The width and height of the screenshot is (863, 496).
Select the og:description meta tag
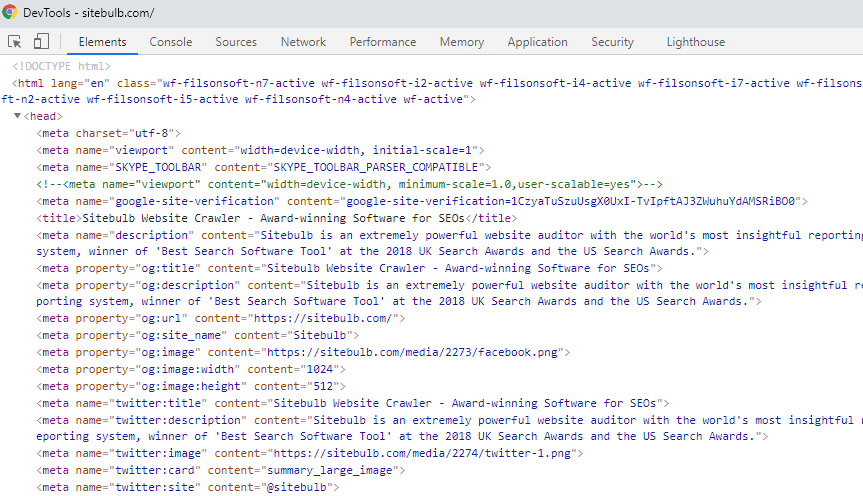[450, 293]
